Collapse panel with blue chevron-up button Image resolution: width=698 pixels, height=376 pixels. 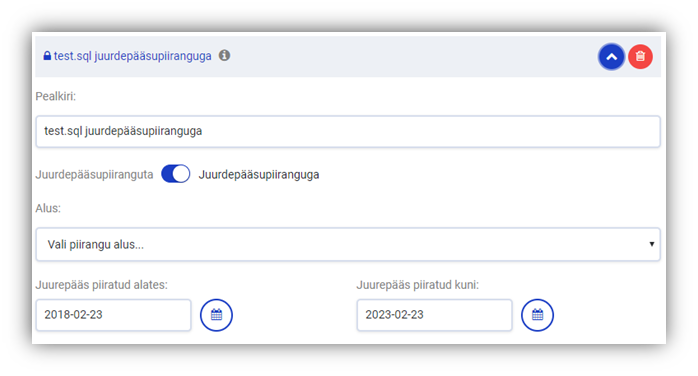coord(611,57)
